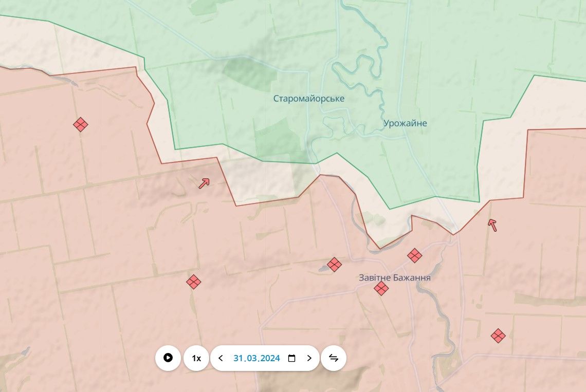Screen dimensions: 586x392
Task: Advance to the next date
Action: click(x=309, y=358)
